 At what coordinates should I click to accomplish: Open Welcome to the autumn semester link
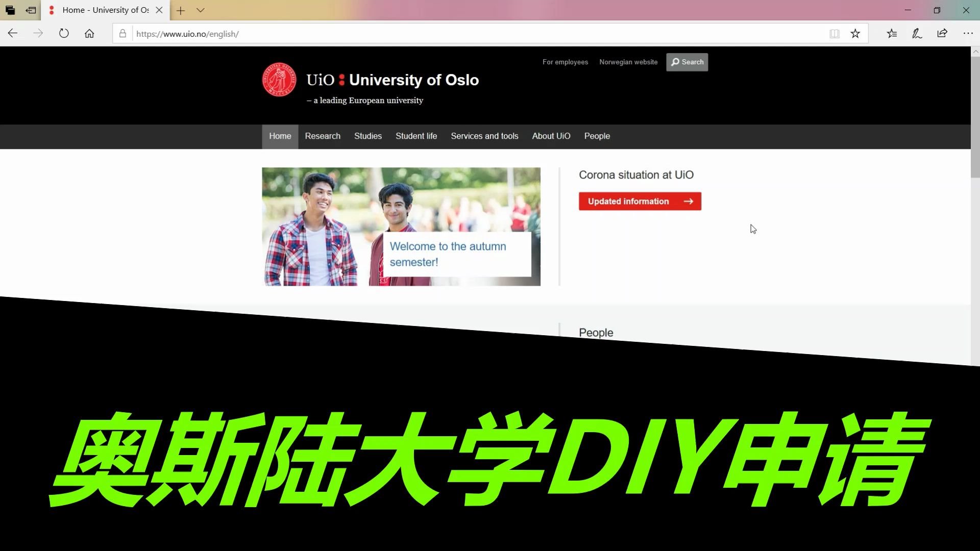(x=448, y=254)
